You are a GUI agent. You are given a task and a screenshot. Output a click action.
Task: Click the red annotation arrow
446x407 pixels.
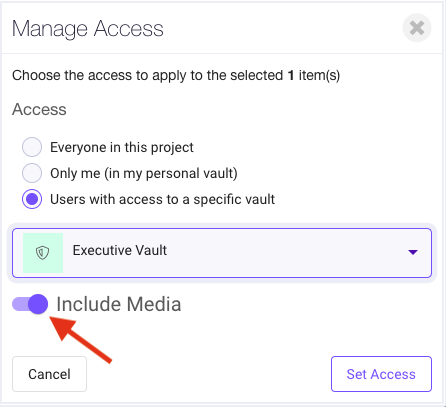click(80, 339)
